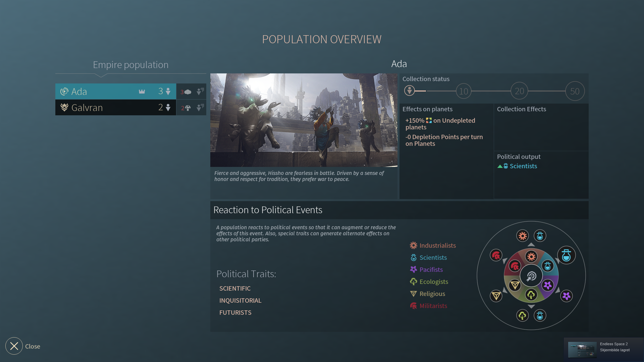Click the tree in the inner wheel's green segment

tap(531, 295)
